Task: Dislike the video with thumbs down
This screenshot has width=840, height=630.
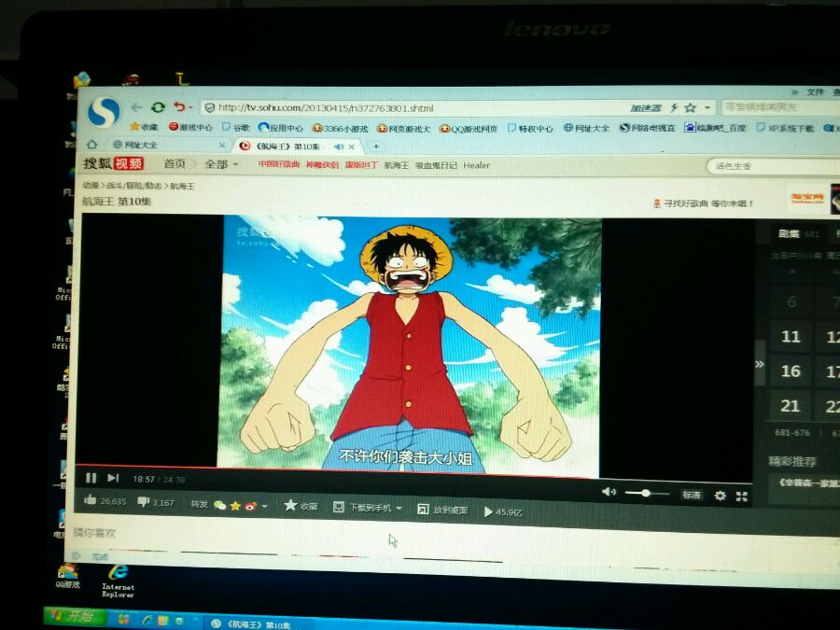Action: pyautogui.click(x=143, y=502)
